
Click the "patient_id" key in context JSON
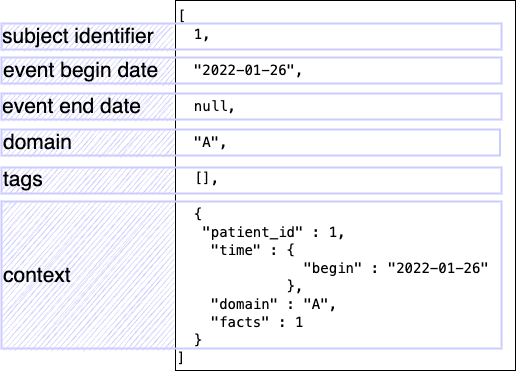(252, 232)
